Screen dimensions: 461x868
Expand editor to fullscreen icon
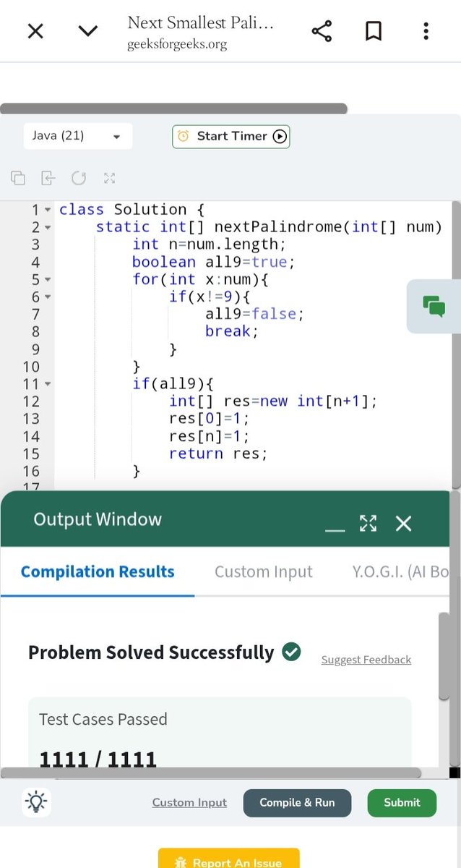109,178
